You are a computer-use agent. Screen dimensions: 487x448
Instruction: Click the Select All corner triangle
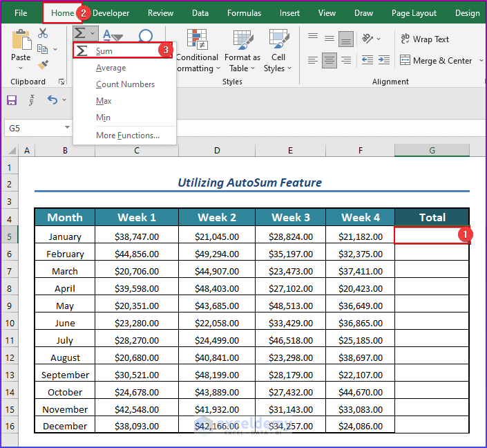[12, 151]
